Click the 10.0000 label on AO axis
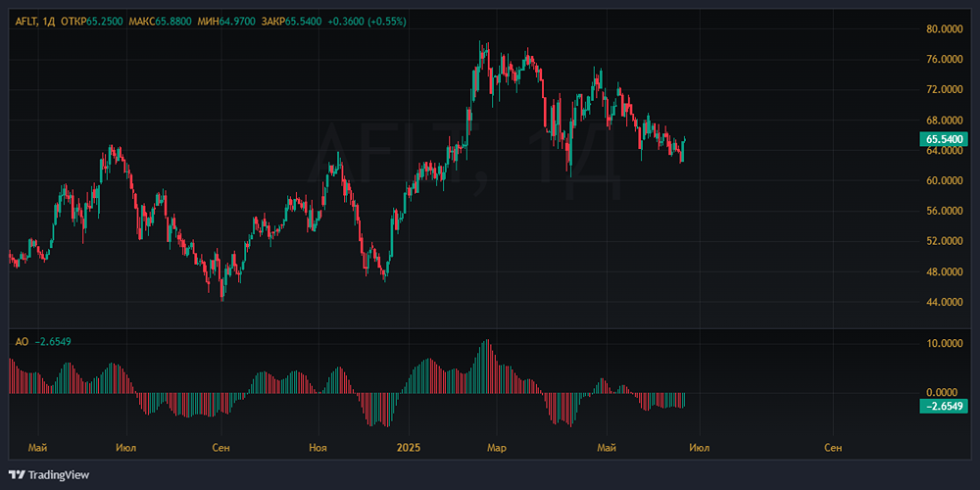 click(x=945, y=343)
